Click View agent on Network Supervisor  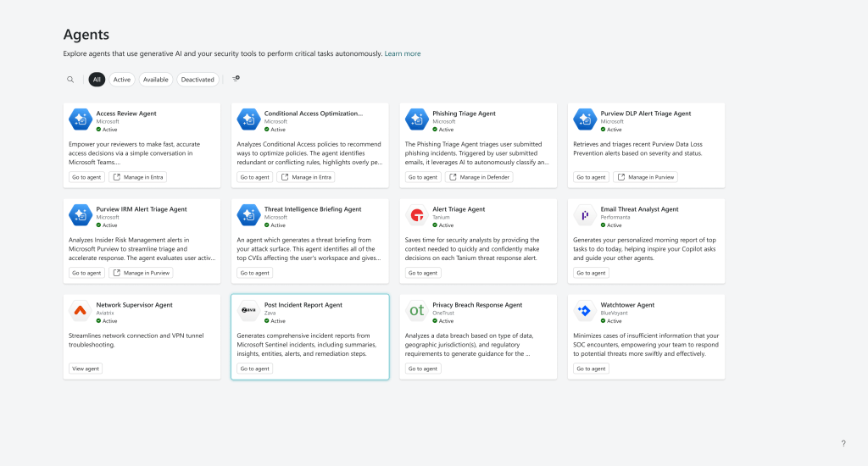tap(86, 369)
